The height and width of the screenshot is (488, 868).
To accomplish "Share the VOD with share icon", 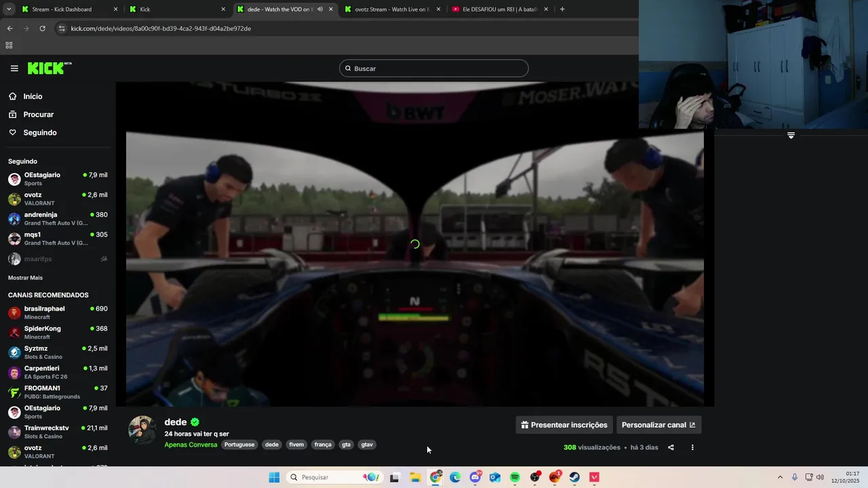I will (671, 447).
